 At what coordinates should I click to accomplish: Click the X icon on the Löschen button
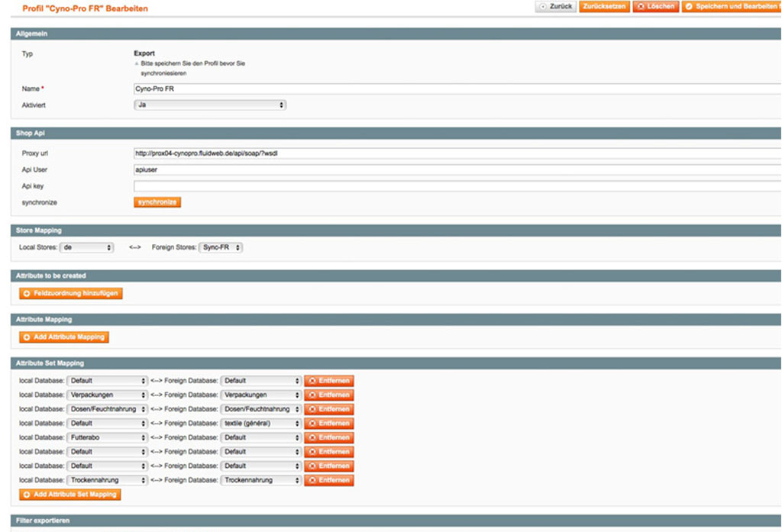point(641,6)
